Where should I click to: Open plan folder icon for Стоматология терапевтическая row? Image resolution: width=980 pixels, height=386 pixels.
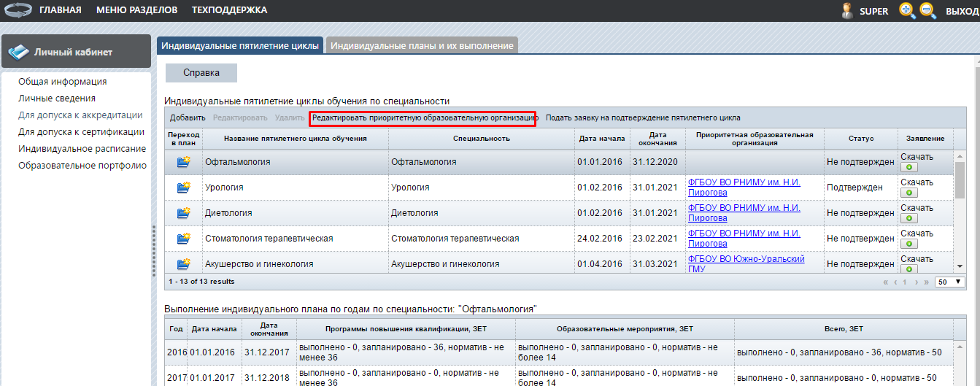(183, 239)
